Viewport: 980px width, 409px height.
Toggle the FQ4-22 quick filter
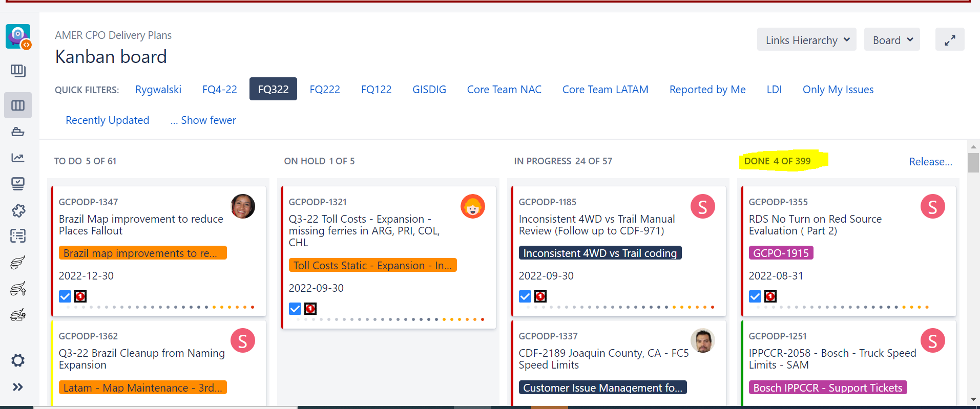[220, 90]
